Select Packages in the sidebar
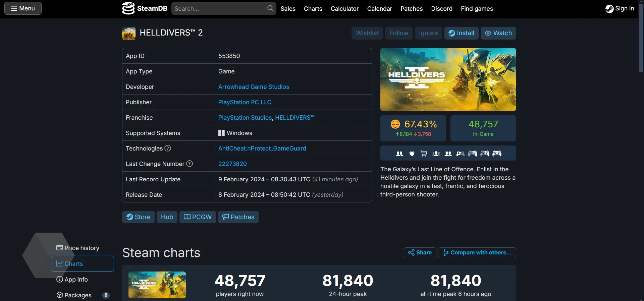The width and height of the screenshot is (644, 301). [82, 295]
